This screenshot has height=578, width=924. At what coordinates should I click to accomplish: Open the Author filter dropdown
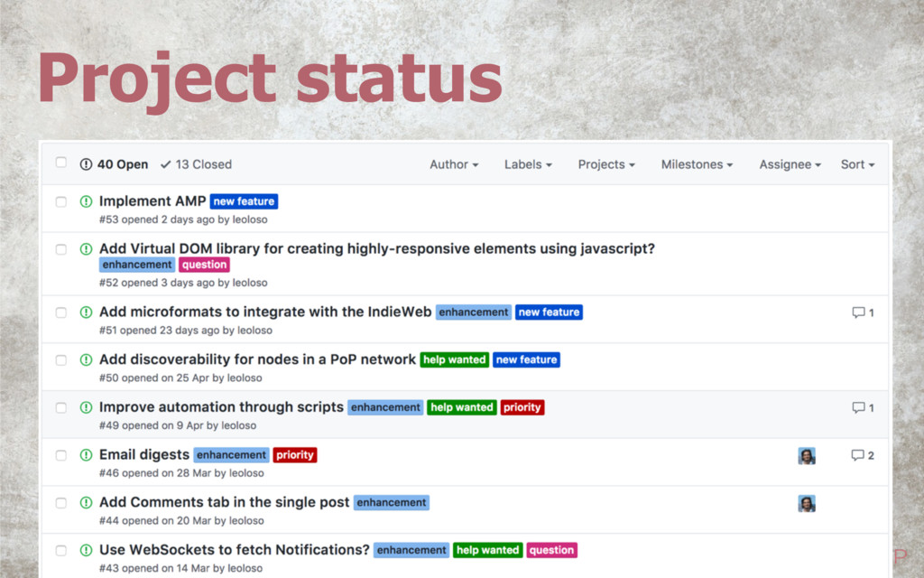[454, 164]
